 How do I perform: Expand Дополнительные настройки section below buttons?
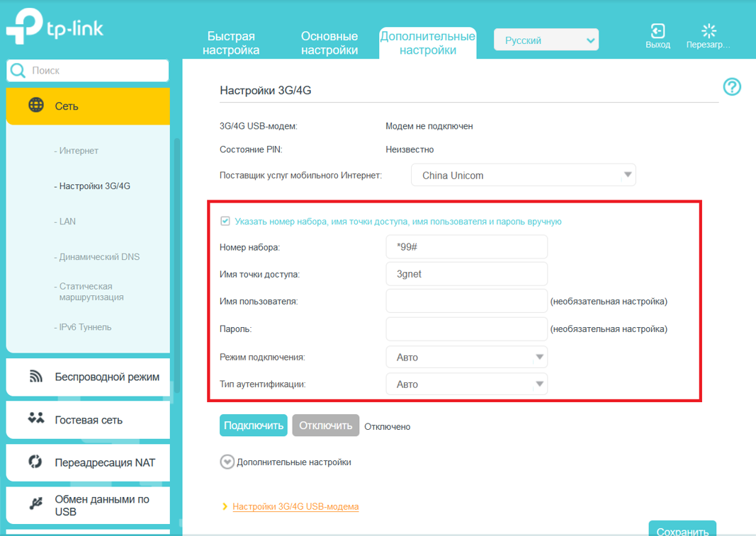click(227, 462)
